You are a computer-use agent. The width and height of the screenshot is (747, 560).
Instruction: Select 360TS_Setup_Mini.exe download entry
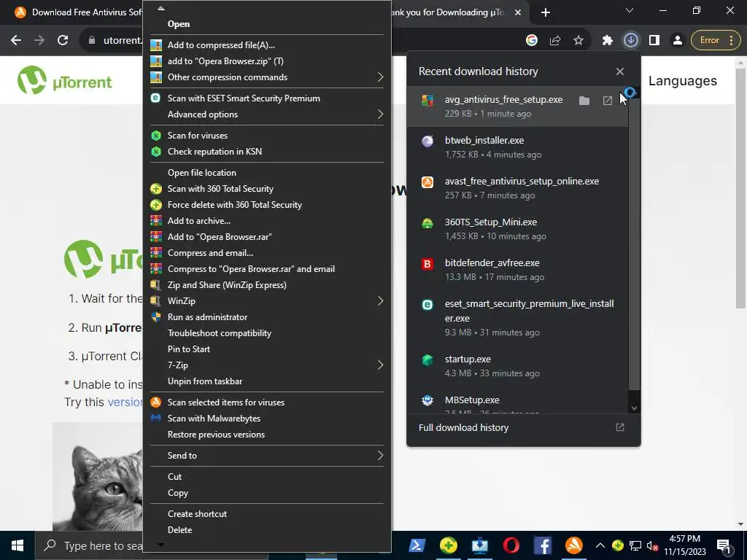point(518,229)
